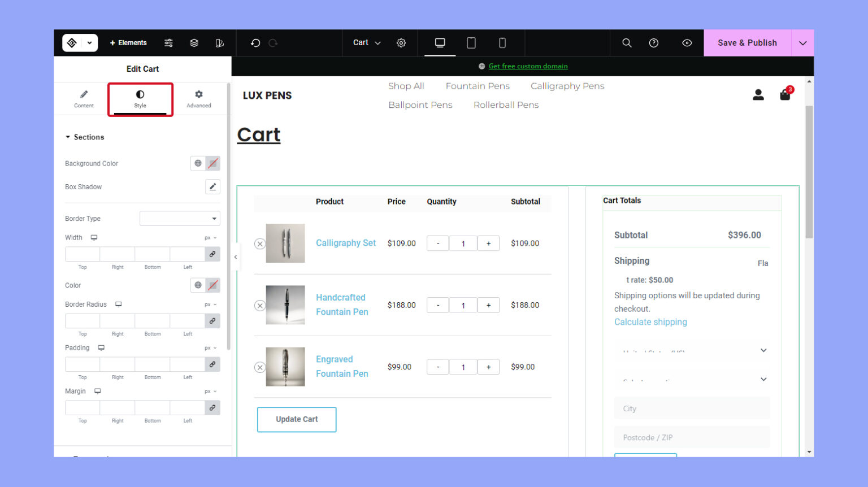This screenshot has width=868, height=487.
Task: Open the Border Type dropdown
Action: coord(180,218)
